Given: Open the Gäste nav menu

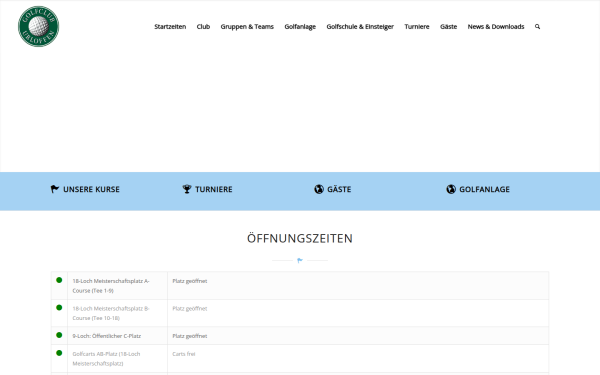Looking at the screenshot, I should click(448, 26).
